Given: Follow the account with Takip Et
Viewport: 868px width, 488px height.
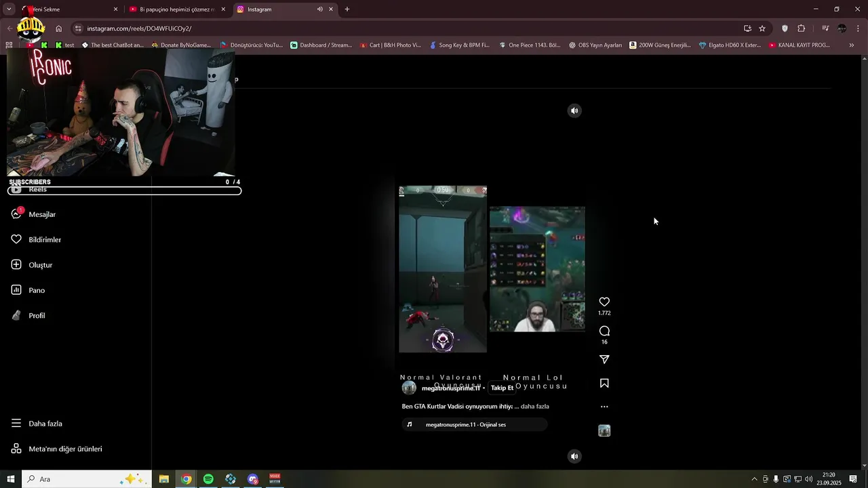Looking at the screenshot, I should [502, 388].
